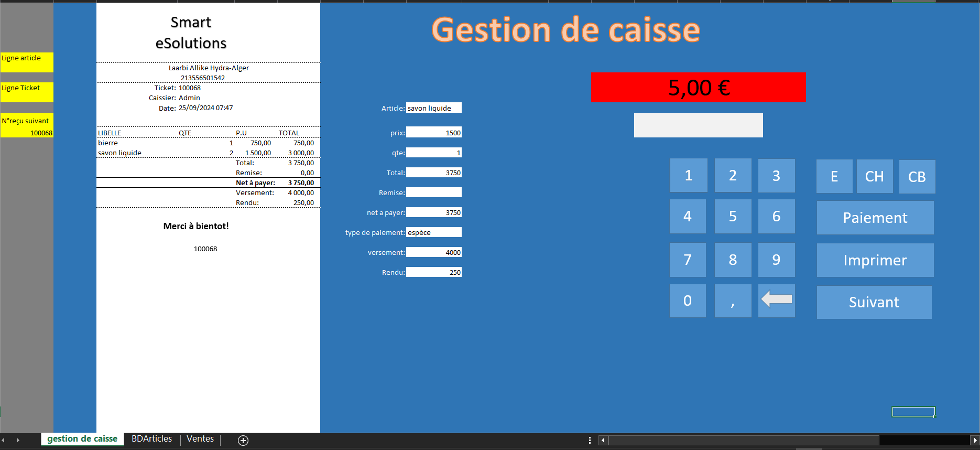
Task: Click the Article field showing savon liquide
Action: click(x=434, y=108)
